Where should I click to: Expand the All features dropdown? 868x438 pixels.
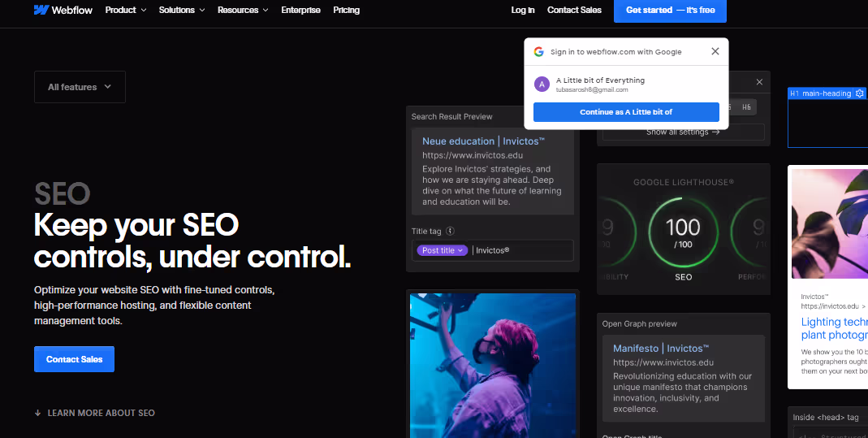click(80, 87)
